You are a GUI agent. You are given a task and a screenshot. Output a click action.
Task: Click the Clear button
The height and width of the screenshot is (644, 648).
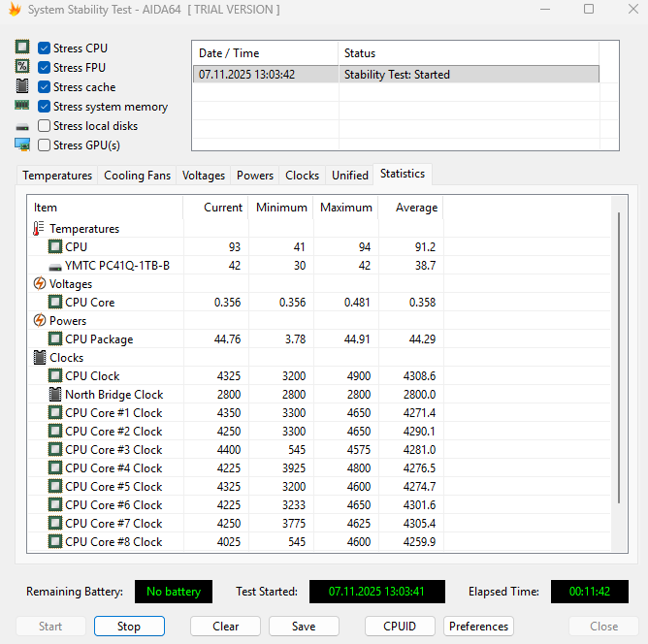point(226,626)
